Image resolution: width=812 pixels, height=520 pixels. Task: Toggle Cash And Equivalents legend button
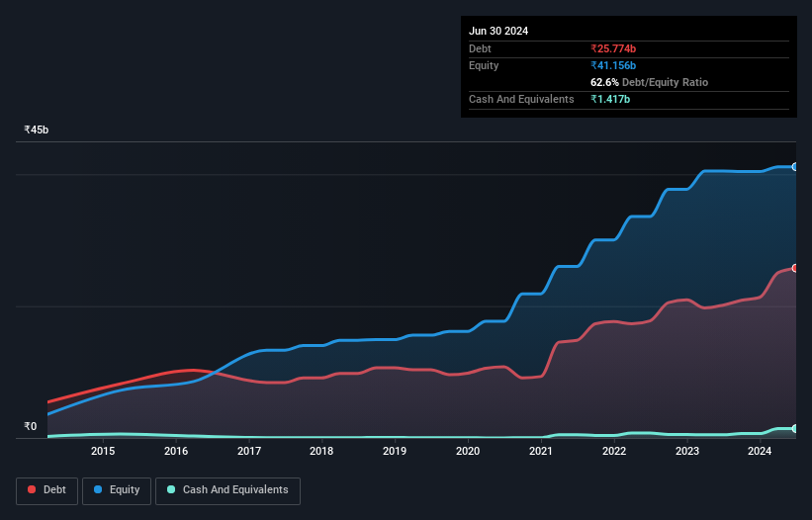click(227, 490)
